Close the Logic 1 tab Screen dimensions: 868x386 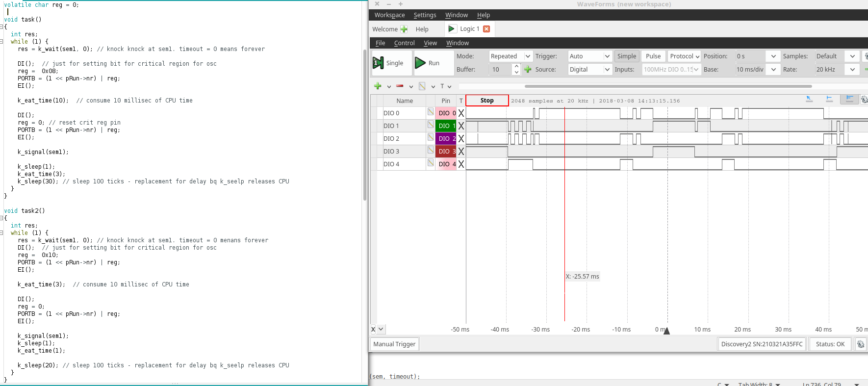pyautogui.click(x=486, y=29)
